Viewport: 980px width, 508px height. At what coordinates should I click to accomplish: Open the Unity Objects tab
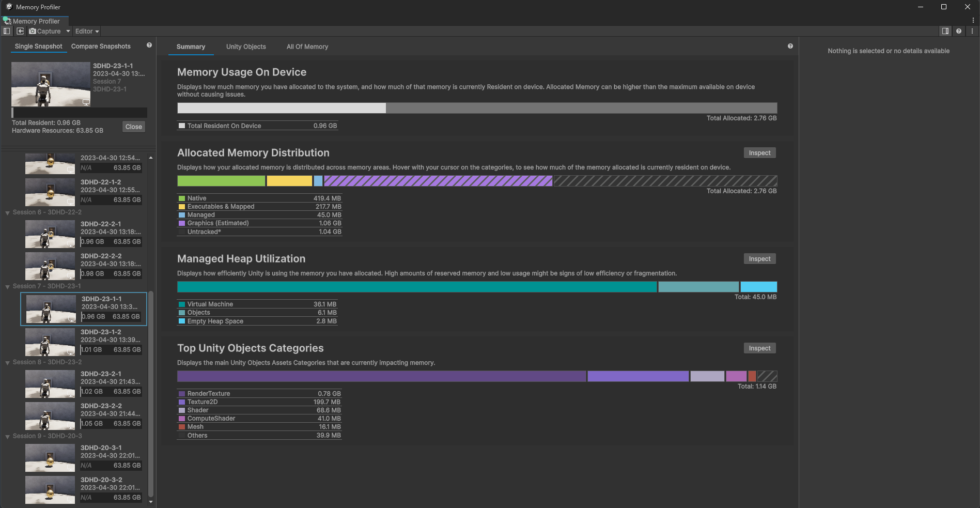tap(246, 47)
